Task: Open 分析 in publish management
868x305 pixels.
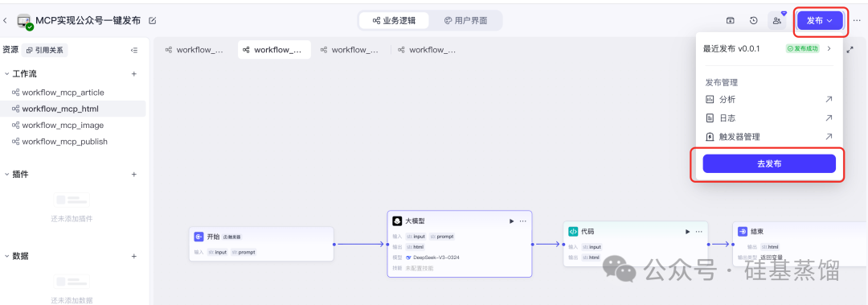Action: tap(769, 100)
